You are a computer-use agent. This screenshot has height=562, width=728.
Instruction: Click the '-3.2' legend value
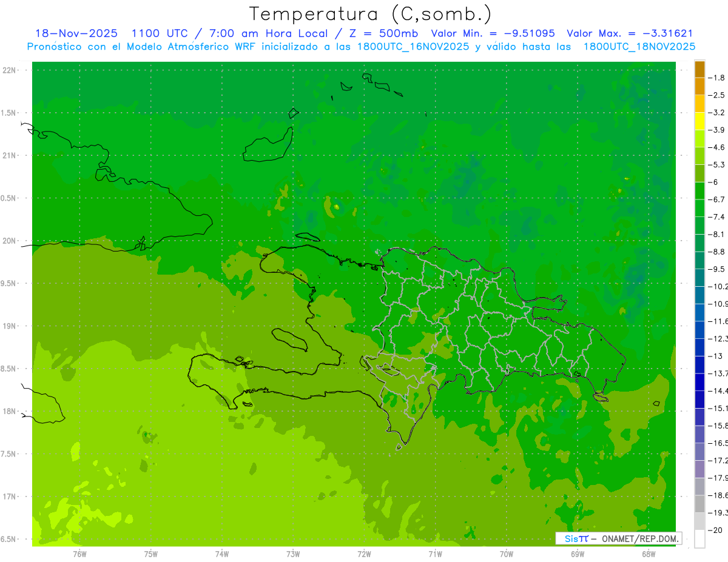point(716,112)
